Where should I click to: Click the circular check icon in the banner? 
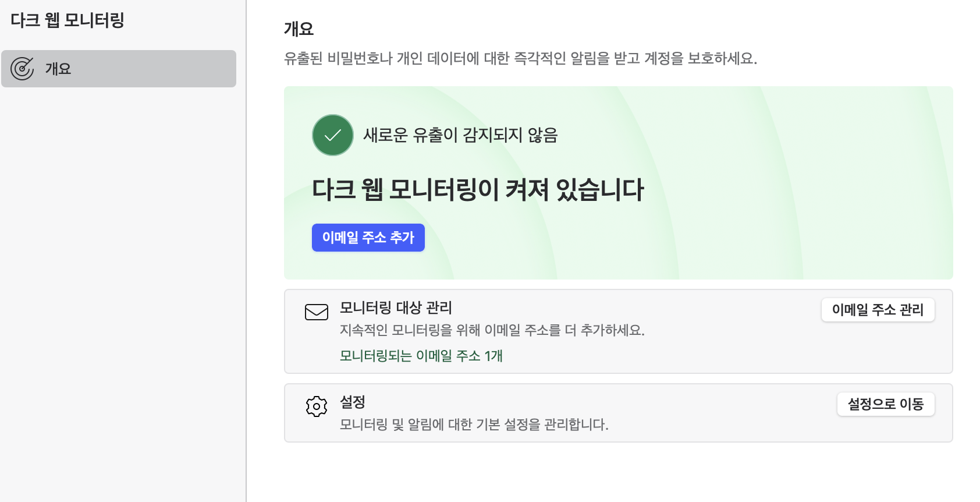tap(332, 135)
